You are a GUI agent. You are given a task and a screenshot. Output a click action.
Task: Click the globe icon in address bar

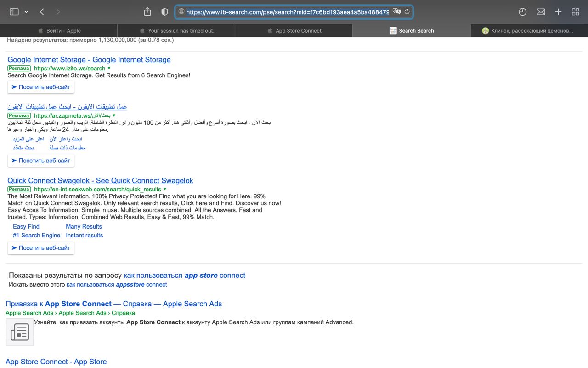click(181, 12)
